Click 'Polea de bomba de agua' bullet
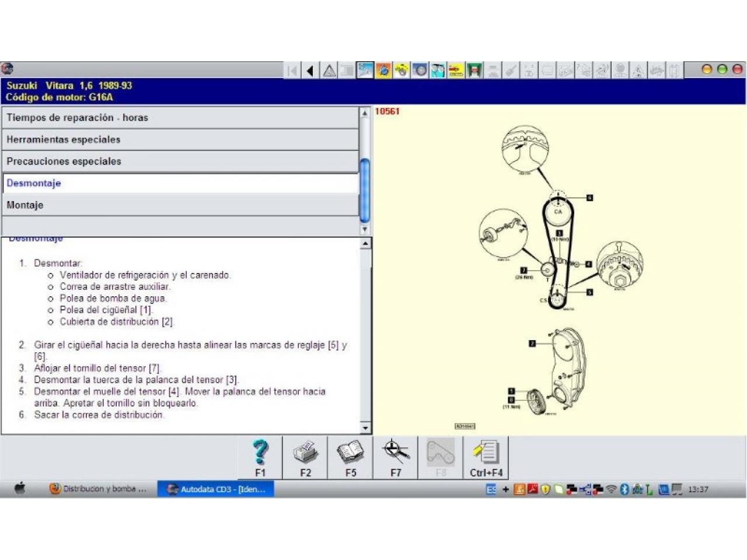Screen dimensions: 747x560 113,298
